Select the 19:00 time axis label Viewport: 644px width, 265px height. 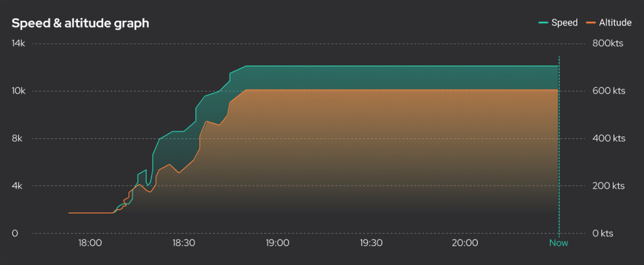(277, 244)
